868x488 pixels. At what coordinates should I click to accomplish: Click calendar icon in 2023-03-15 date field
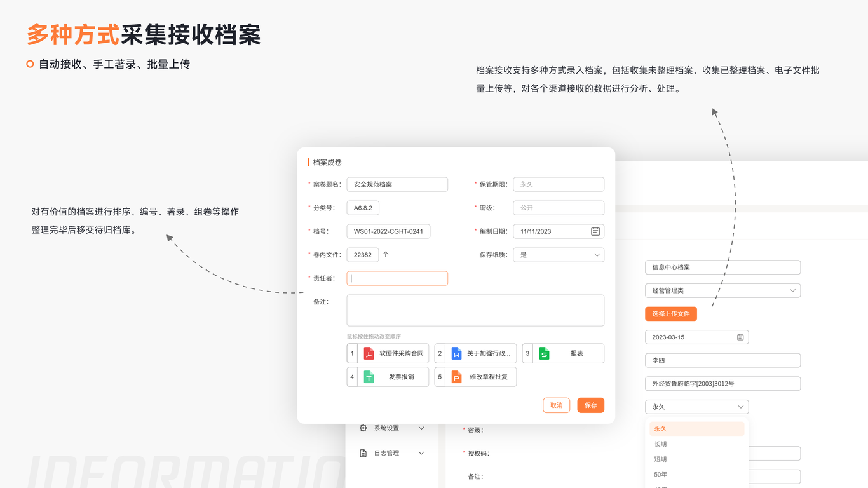[x=740, y=337]
